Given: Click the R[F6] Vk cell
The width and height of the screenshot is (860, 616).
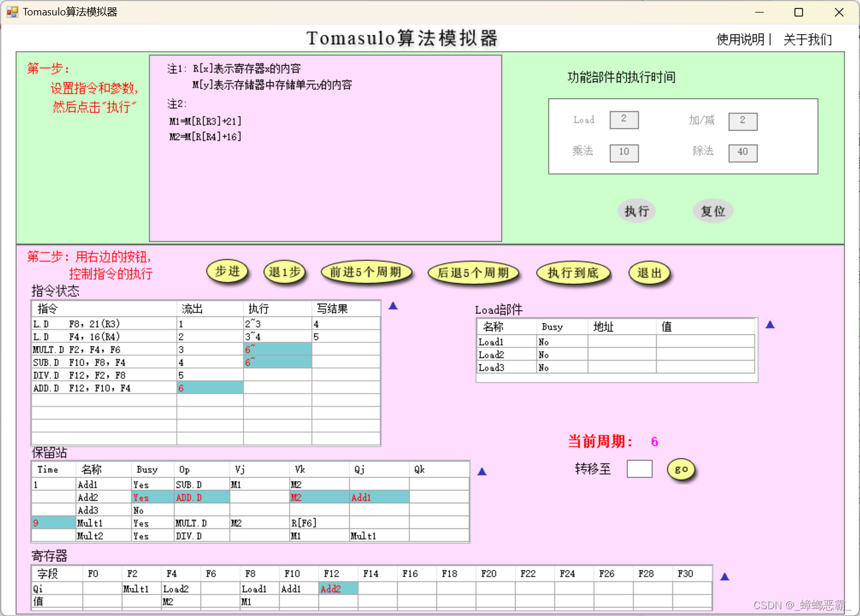Looking at the screenshot, I should click(319, 523).
